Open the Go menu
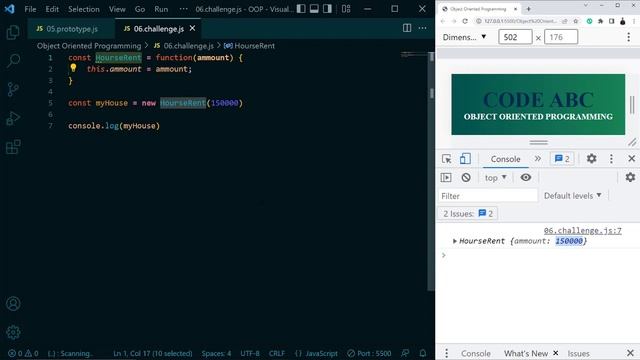Screen dimensions: 640x360 140,9
